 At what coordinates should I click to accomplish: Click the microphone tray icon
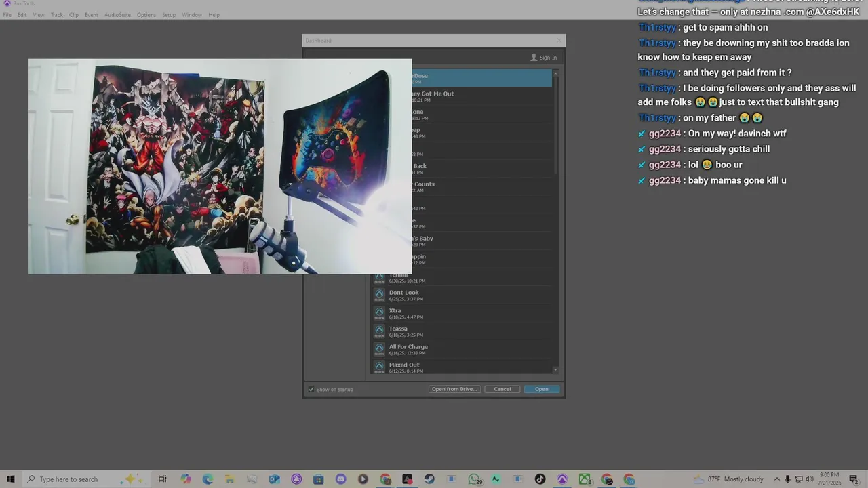tap(787, 479)
